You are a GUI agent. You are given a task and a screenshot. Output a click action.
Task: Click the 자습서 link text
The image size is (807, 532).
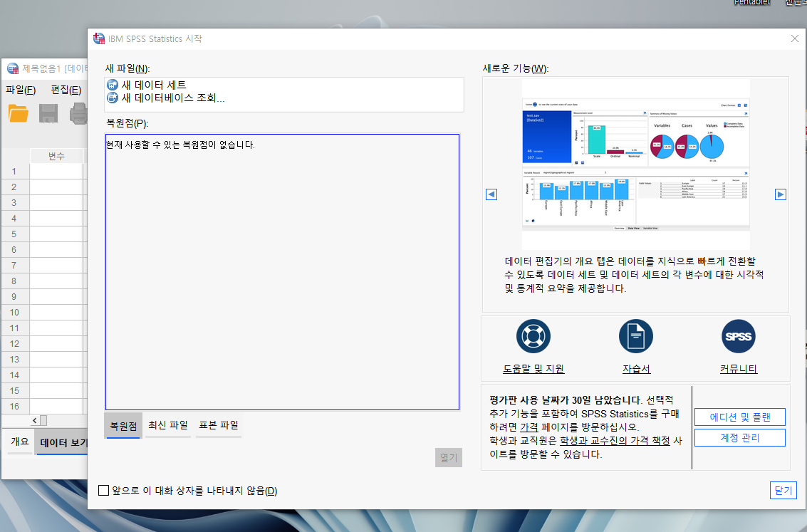click(636, 369)
